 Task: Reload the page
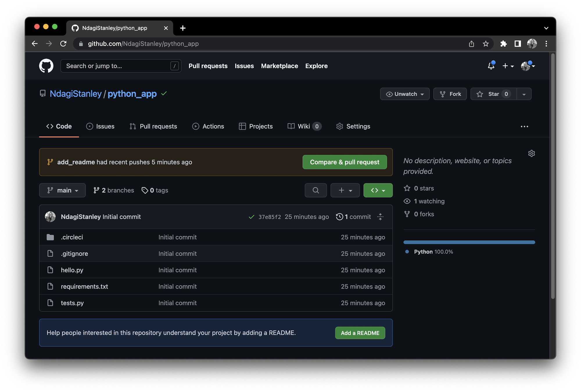63,44
